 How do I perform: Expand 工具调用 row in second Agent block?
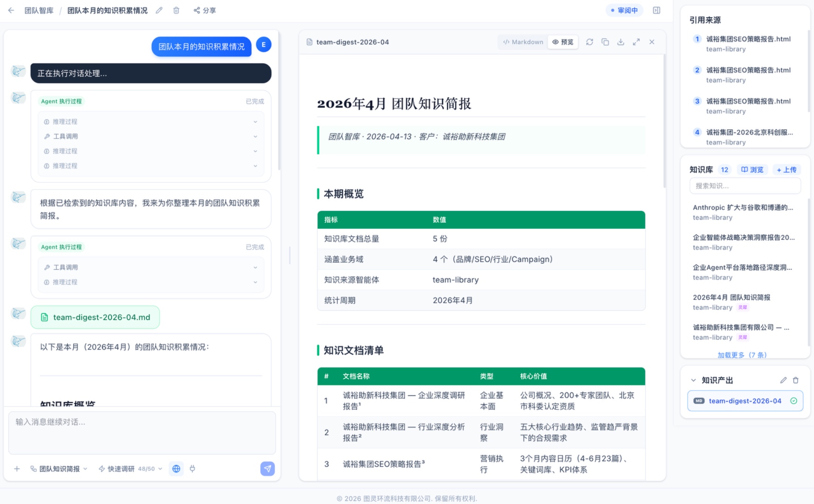(x=151, y=267)
